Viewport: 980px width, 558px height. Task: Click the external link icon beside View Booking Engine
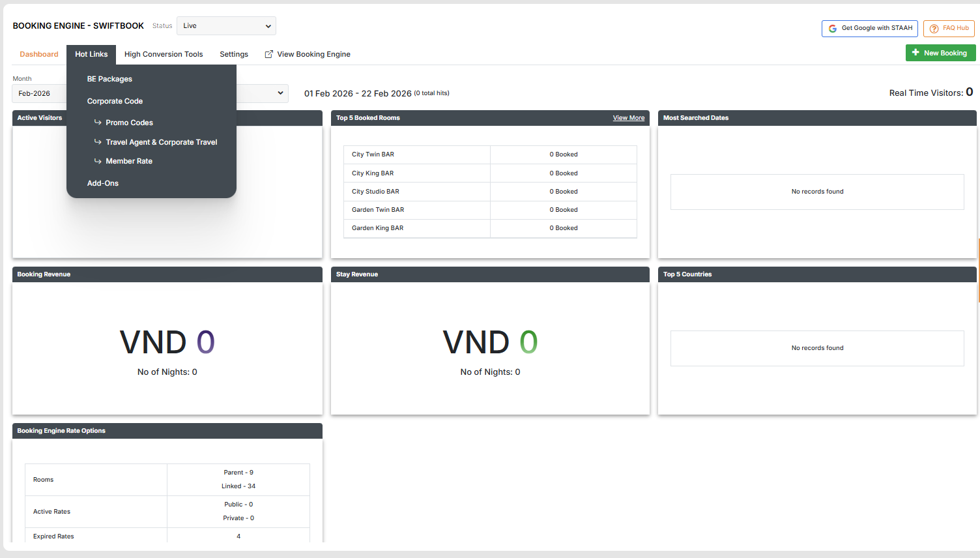pos(268,55)
